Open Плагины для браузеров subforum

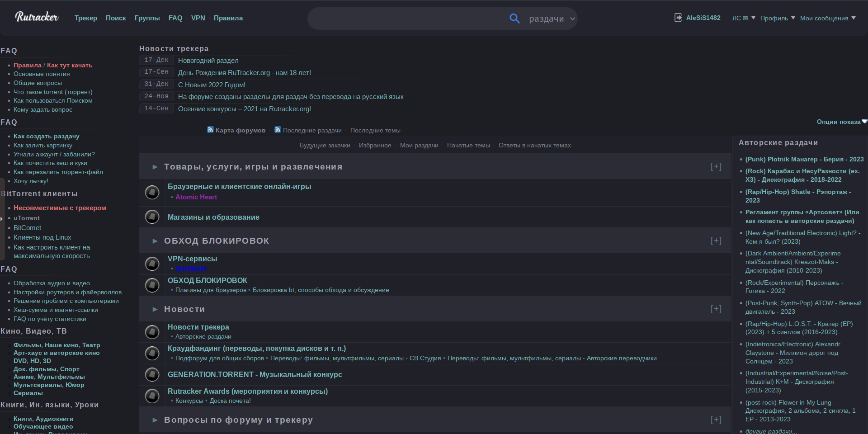211,290
